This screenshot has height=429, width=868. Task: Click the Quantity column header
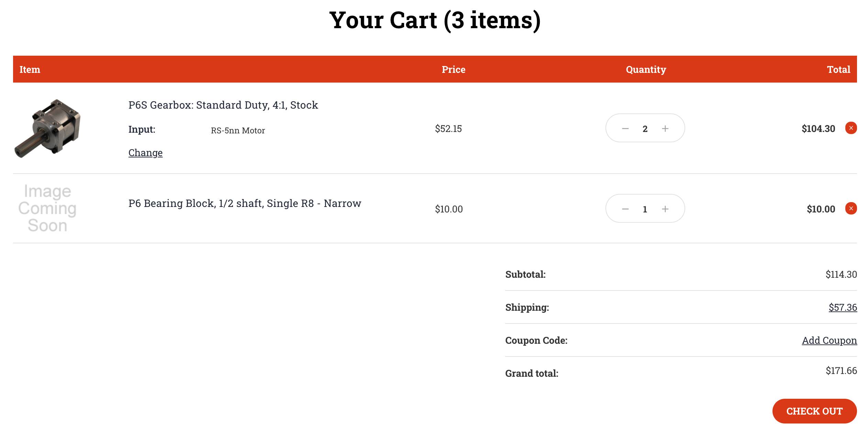click(646, 69)
